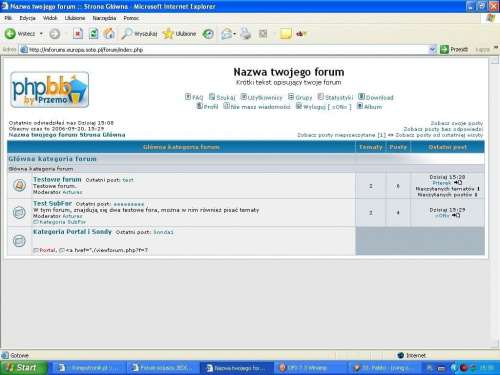Open the Pomoc menu

(x=131, y=18)
